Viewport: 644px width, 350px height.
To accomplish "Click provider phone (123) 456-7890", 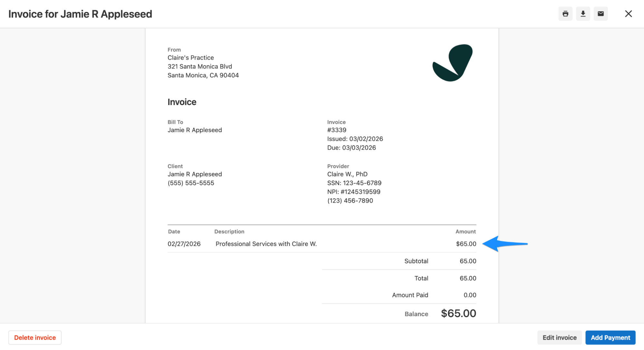I will click(350, 200).
